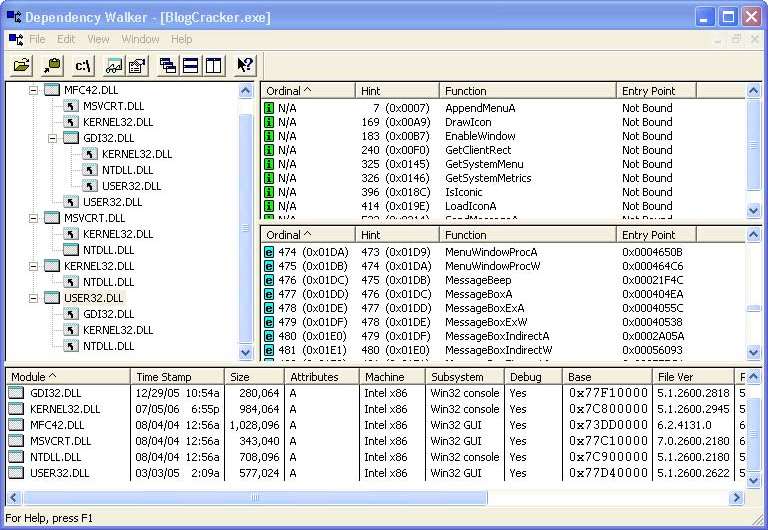Click the GDI32.DLL icon in module list

16,393
